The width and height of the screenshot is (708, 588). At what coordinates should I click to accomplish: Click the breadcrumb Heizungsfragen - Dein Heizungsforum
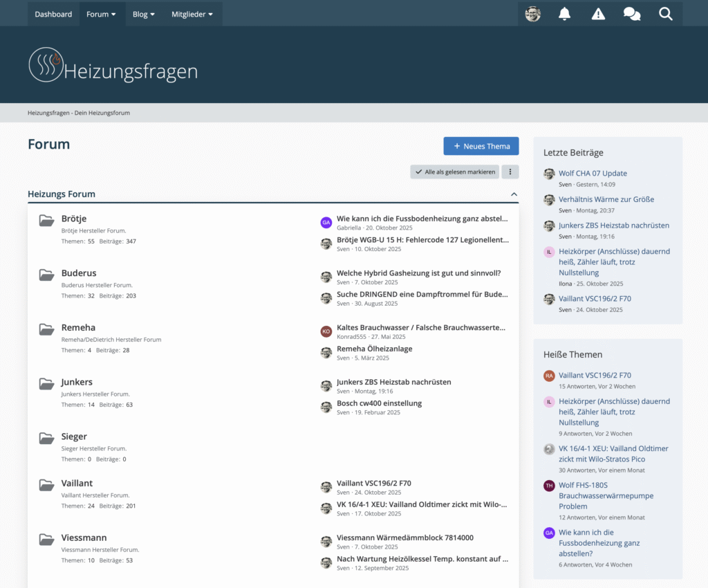pyautogui.click(x=79, y=113)
